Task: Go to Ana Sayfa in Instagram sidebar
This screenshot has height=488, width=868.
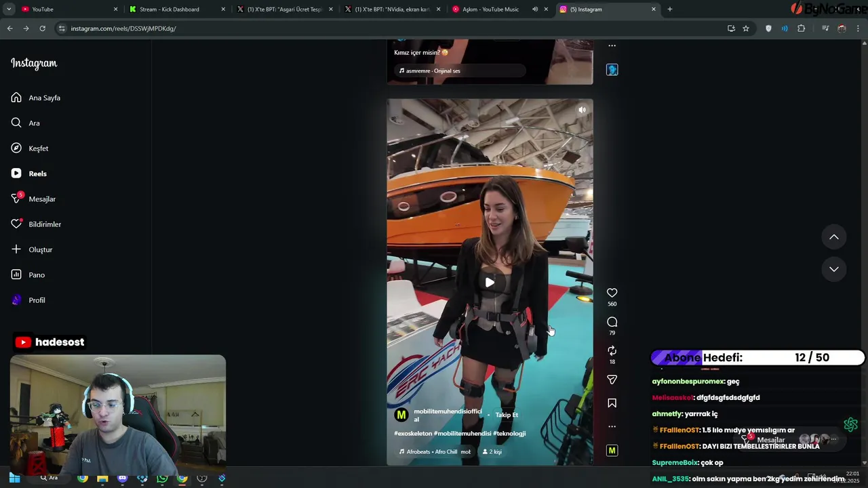Action: pos(36,98)
